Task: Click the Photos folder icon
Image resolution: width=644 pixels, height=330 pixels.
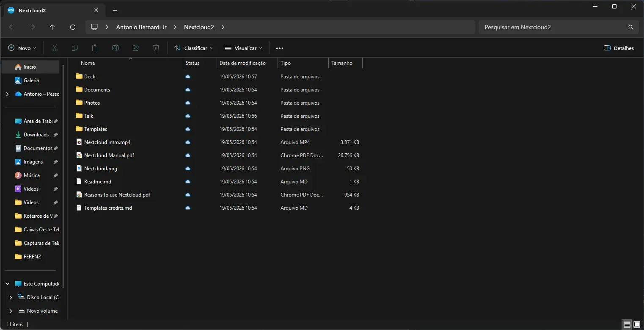Action: 79,103
